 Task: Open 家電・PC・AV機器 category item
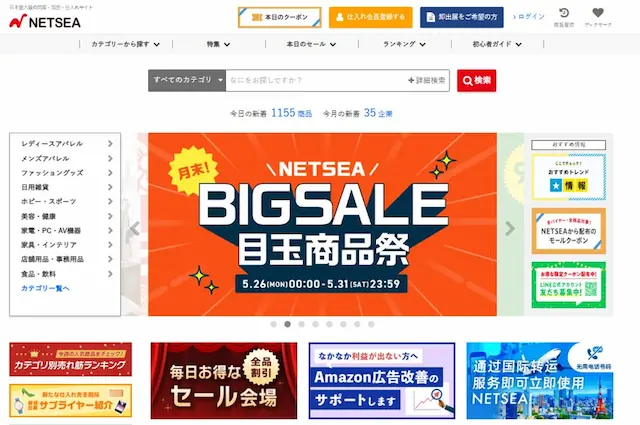coord(67,231)
